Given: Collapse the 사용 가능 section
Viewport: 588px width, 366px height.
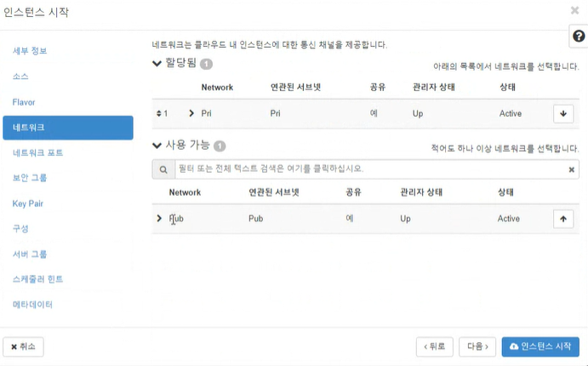Looking at the screenshot, I should click(x=157, y=146).
